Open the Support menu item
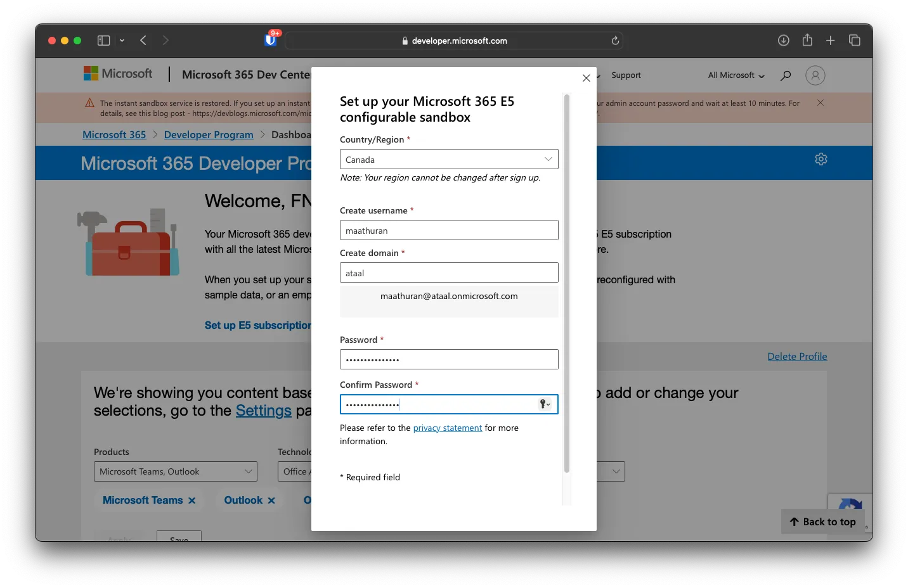 (x=626, y=75)
